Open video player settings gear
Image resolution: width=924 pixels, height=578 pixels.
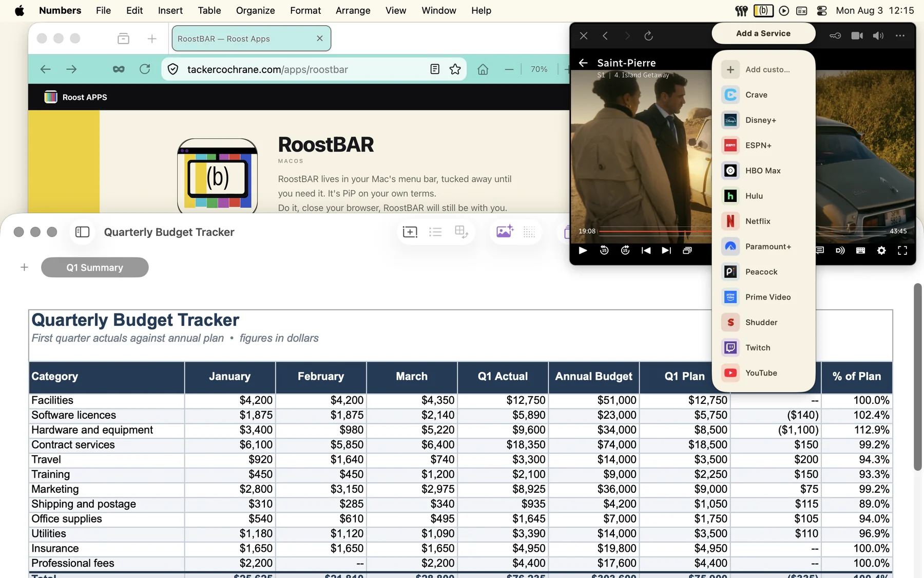pyautogui.click(x=881, y=250)
